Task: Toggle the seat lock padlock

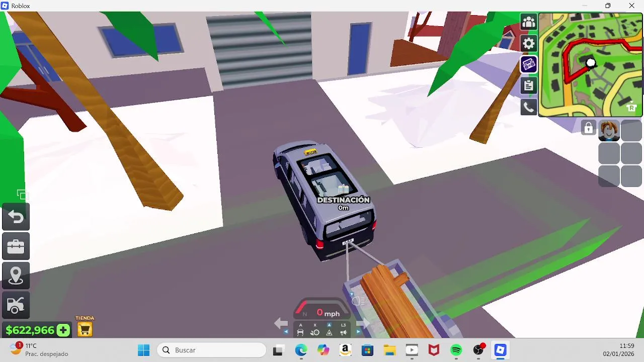Action: pyautogui.click(x=588, y=128)
